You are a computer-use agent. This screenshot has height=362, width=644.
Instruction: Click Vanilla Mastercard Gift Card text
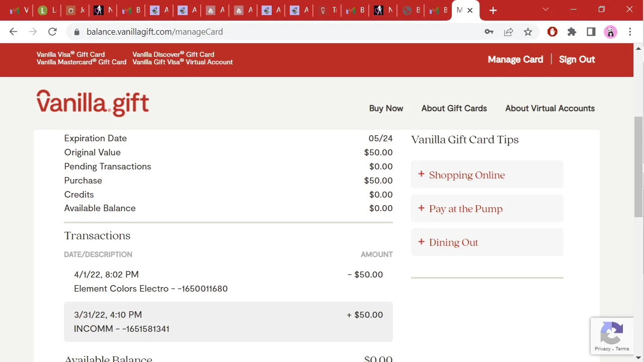pyautogui.click(x=82, y=62)
